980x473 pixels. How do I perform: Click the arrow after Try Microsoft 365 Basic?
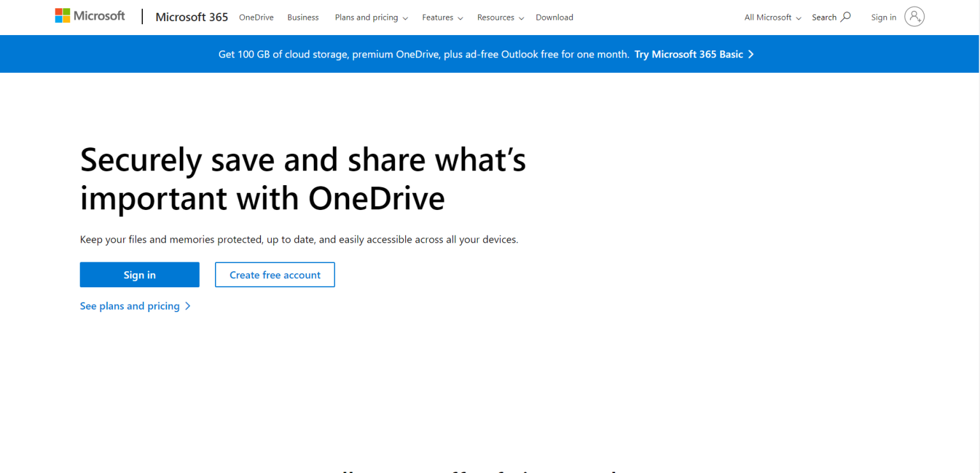pyautogui.click(x=751, y=54)
